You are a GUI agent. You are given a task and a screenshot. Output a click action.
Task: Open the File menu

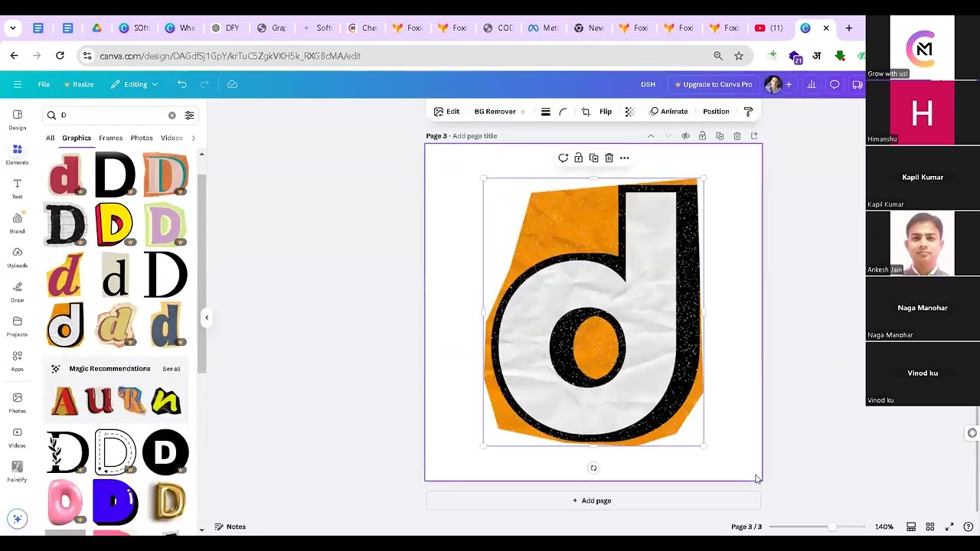tap(44, 84)
